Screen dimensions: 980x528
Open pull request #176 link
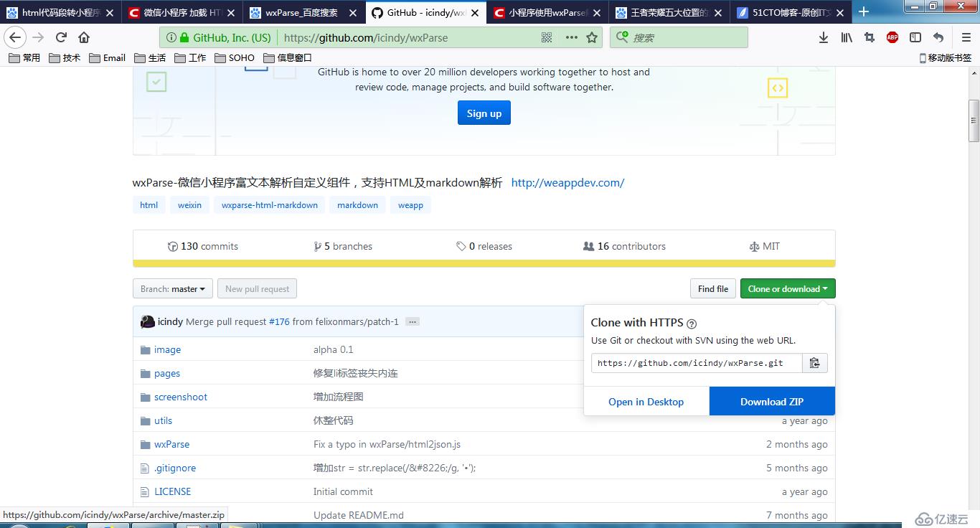tap(279, 322)
